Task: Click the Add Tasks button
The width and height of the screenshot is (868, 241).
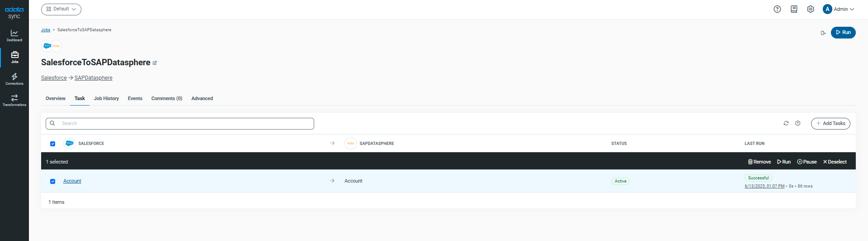Action: [830, 123]
